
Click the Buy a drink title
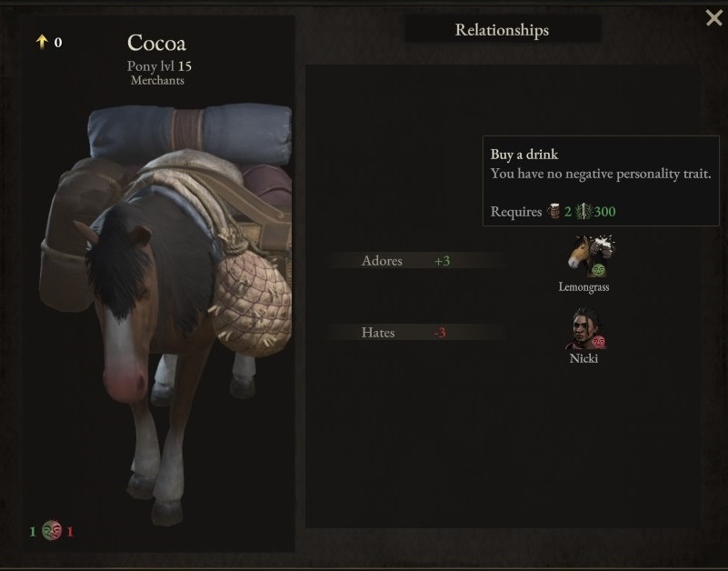(x=524, y=155)
